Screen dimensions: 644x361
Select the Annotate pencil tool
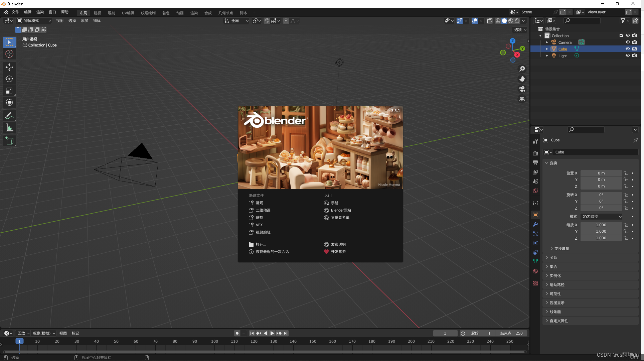pyautogui.click(x=9, y=116)
